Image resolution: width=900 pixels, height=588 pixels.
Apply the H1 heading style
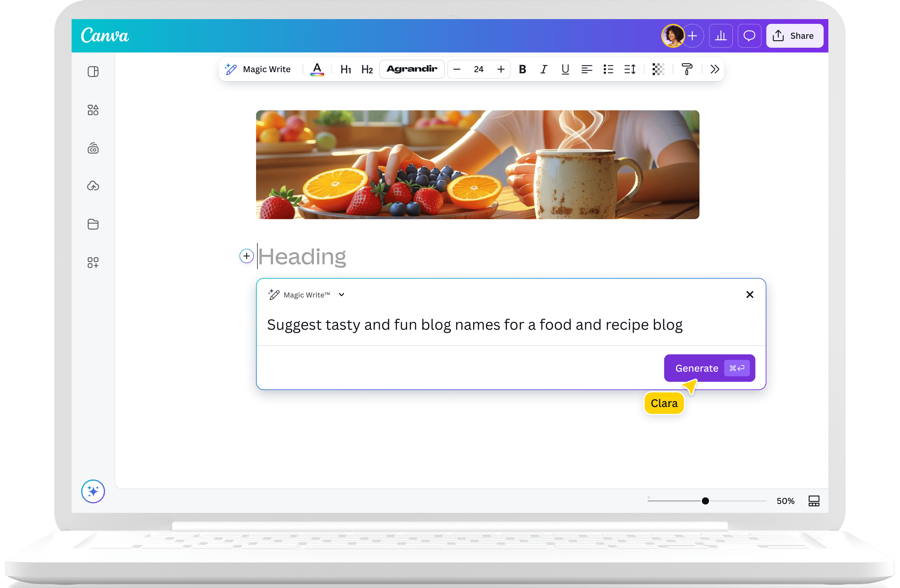(346, 69)
